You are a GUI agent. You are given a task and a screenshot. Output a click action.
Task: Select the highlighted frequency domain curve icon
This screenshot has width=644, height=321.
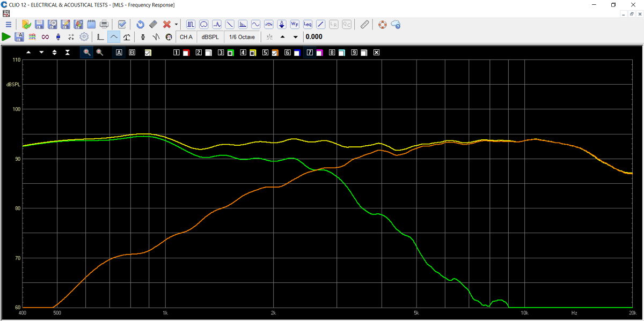coord(114,37)
